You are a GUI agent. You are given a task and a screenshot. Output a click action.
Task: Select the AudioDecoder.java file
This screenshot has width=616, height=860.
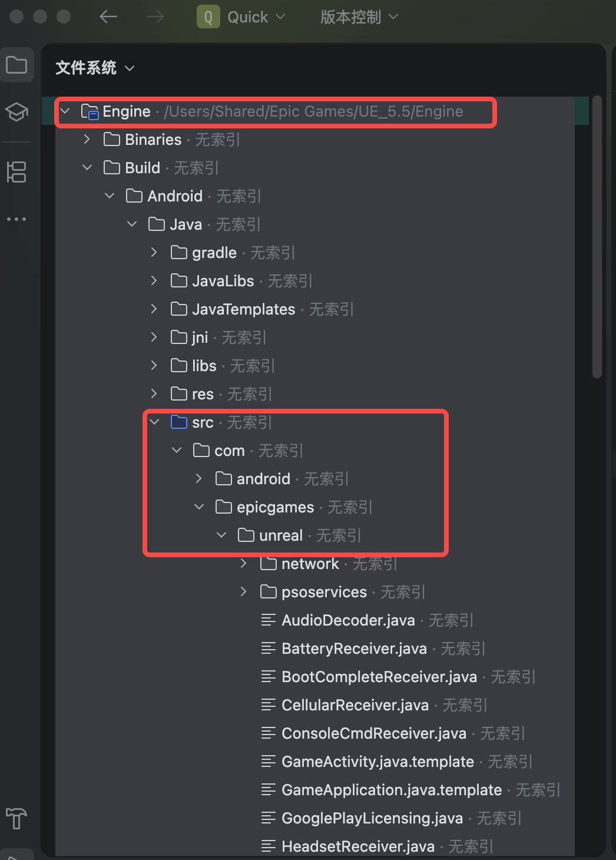pos(348,620)
